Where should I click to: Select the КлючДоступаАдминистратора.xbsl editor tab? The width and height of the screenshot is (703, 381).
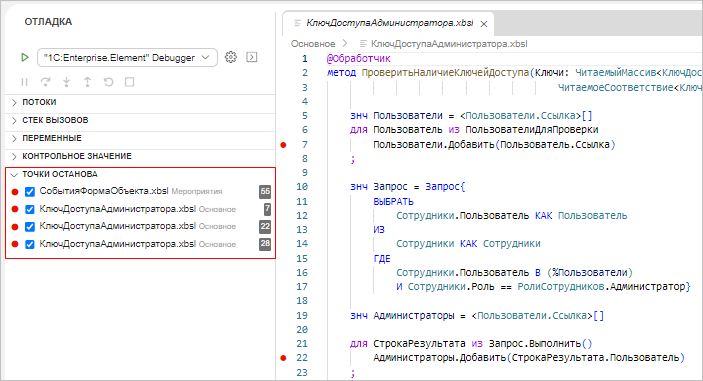coord(388,23)
